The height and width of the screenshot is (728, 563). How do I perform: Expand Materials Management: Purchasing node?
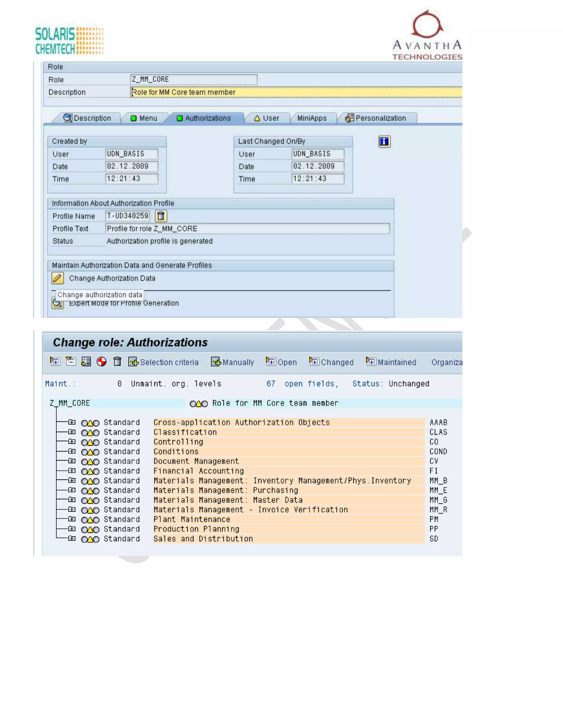pos(72,490)
